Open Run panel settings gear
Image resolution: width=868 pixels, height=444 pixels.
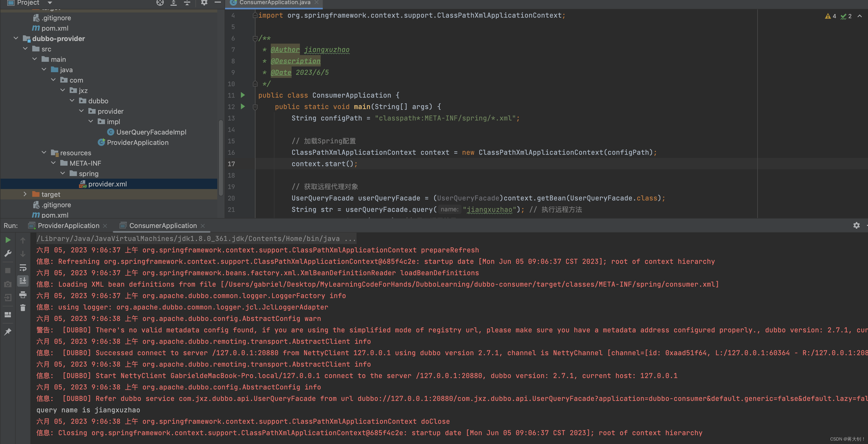pos(856,226)
